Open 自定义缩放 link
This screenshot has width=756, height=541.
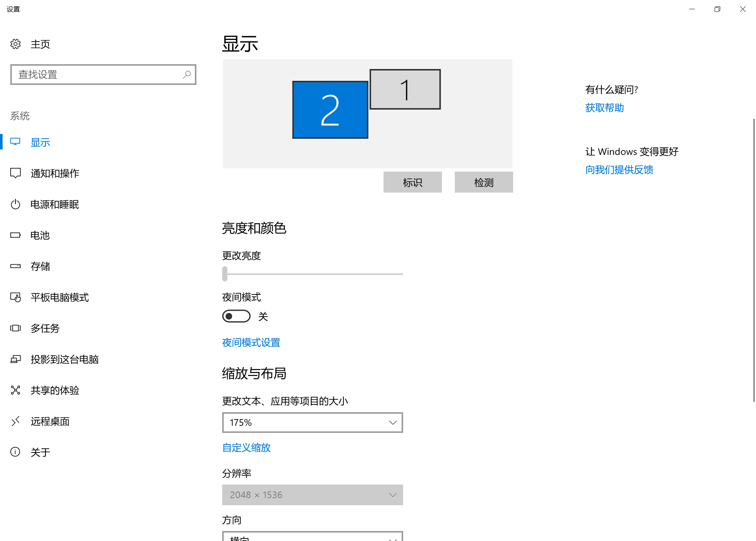[x=246, y=448]
